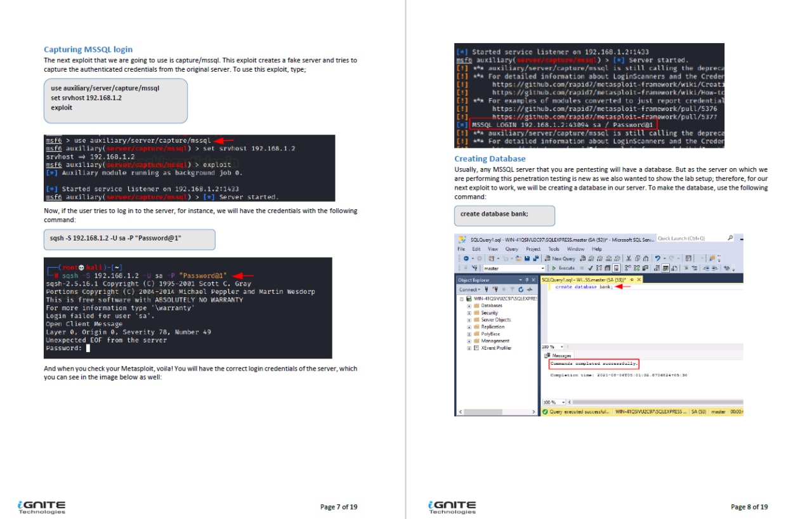Click the iGnite Technologies logo on page 7
Screen dimensions: 812x519
pyautogui.click(x=42, y=507)
